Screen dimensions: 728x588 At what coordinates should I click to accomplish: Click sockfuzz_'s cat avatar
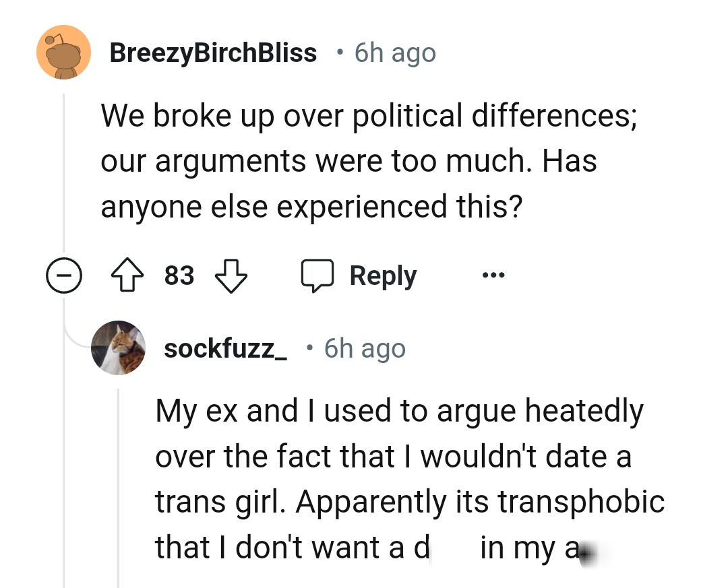118,348
